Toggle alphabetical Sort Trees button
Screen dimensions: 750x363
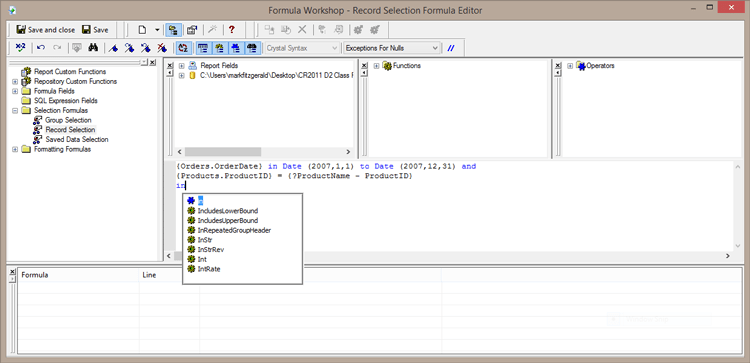182,47
